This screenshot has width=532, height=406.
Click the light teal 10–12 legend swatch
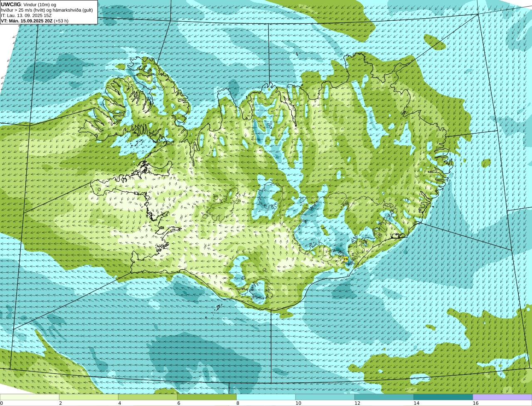325,397
